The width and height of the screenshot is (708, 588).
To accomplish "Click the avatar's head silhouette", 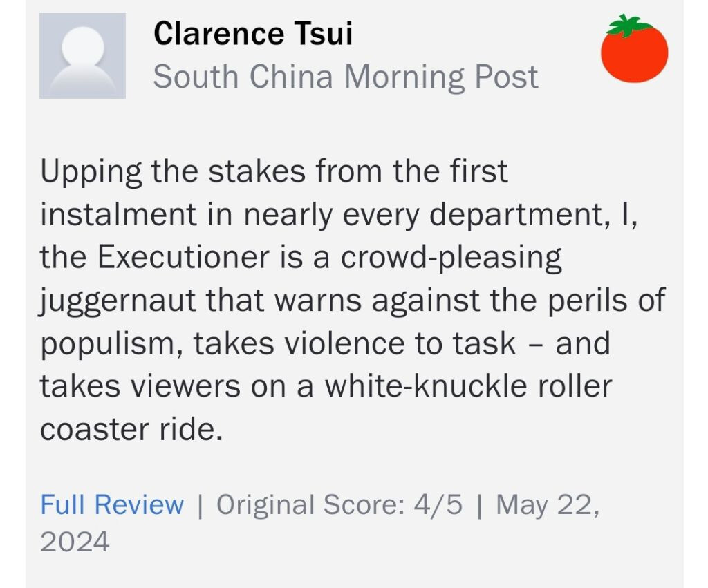I will tap(82, 47).
